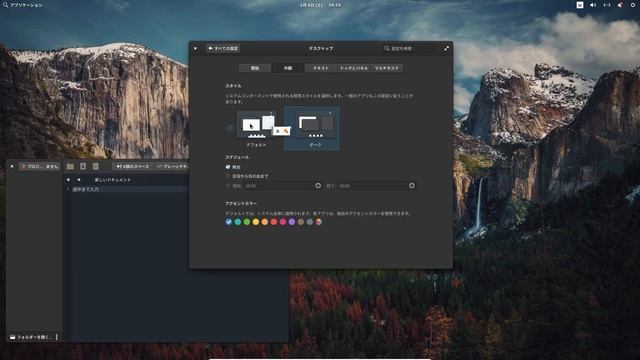The image size is (640, 360).
Task: Open the power session indicator
Action: pos(633,5)
